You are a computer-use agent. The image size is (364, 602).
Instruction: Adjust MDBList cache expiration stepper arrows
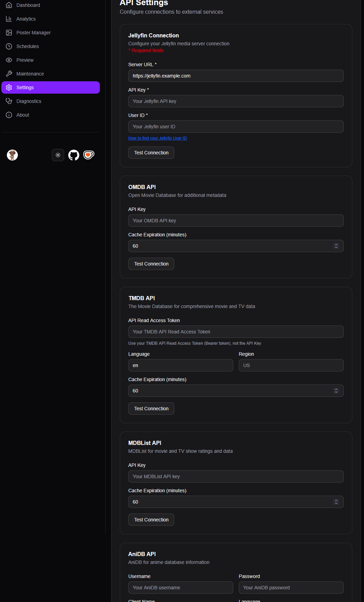click(x=336, y=502)
